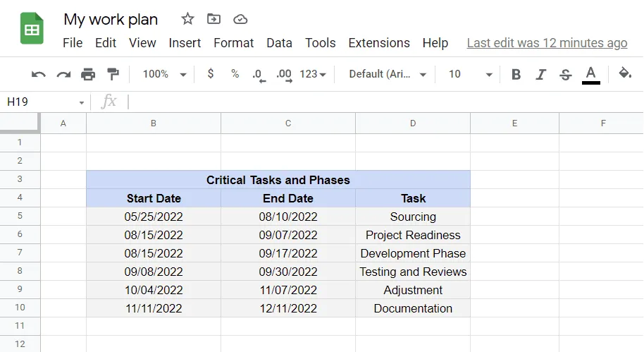Viewport: 644px width, 352px height.
Task: Click the move to folder icon
Action: 213,19
